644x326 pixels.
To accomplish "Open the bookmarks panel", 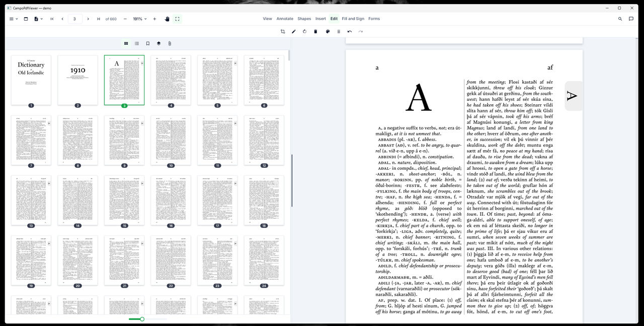I will (148, 43).
